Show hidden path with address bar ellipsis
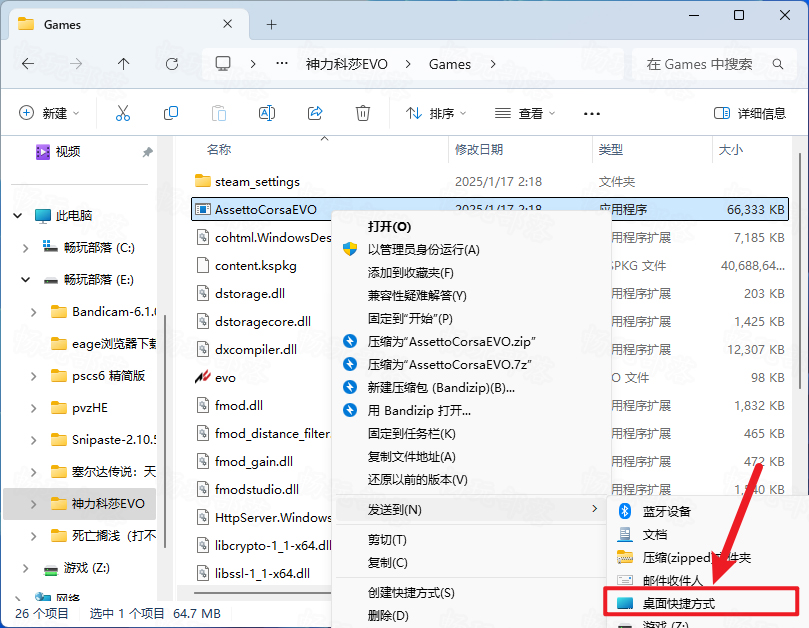 (x=282, y=64)
